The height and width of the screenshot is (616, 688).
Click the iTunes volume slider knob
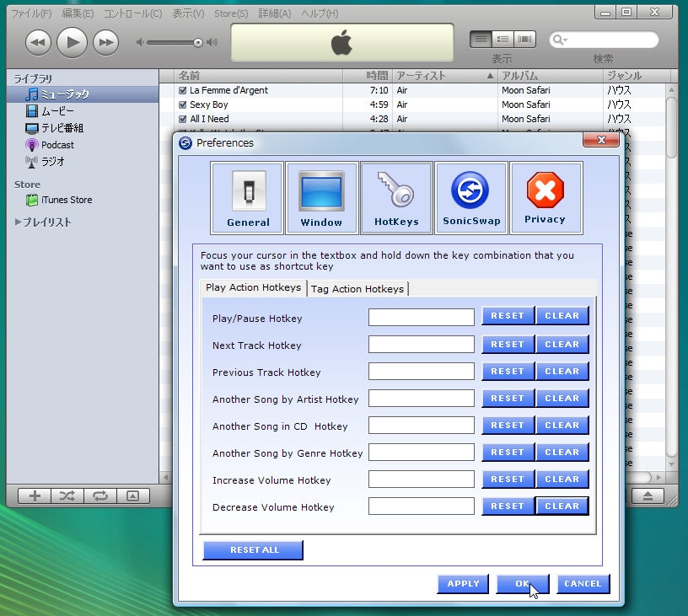point(198,42)
